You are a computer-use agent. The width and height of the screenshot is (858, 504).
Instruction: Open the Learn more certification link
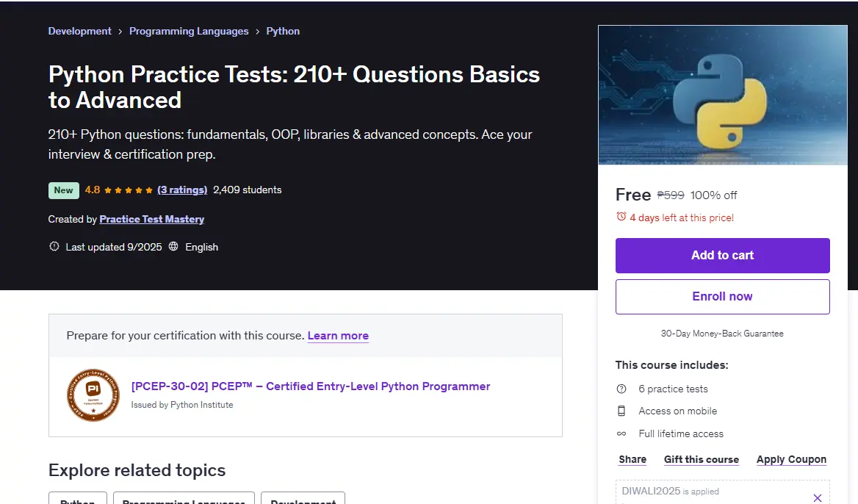338,336
